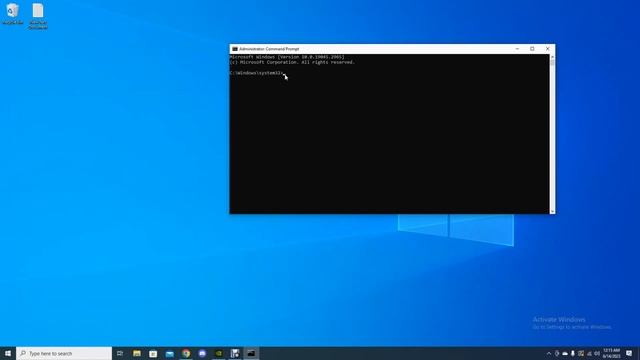Open the Mail app on the taskbar

click(x=169, y=353)
